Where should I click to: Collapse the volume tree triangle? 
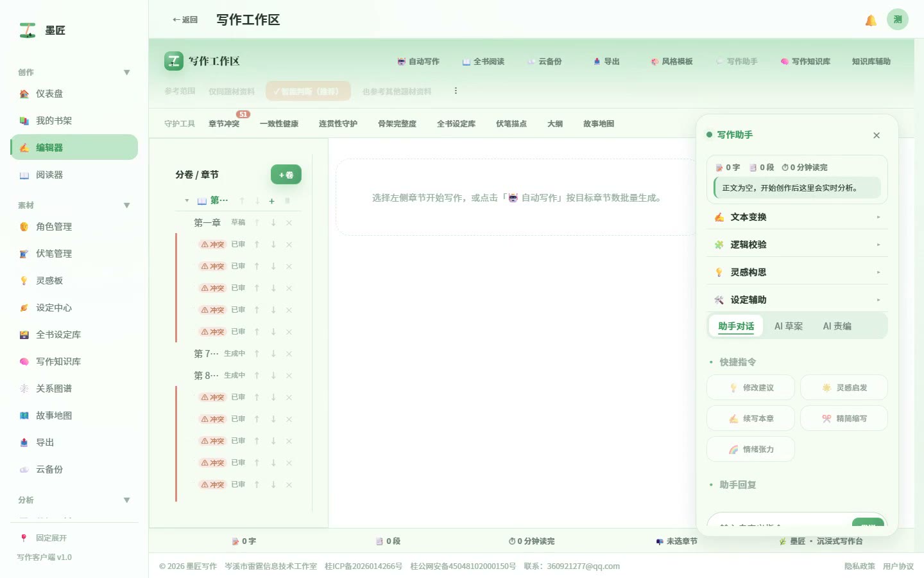pos(187,201)
